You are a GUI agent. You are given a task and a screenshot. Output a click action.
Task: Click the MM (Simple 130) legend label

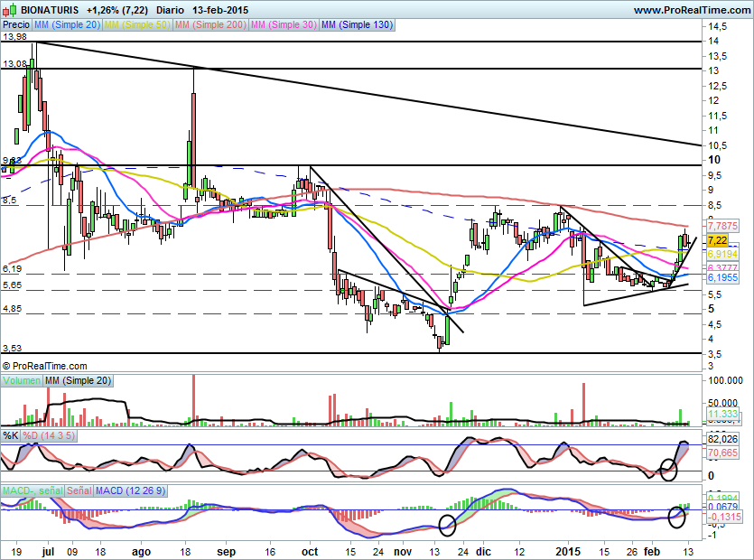pyautogui.click(x=358, y=25)
